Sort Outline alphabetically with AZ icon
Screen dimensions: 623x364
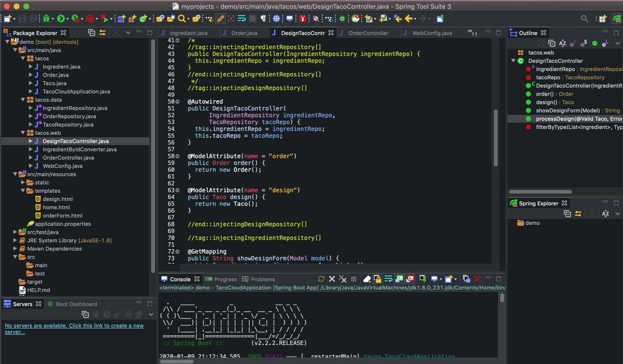pyautogui.click(x=562, y=44)
